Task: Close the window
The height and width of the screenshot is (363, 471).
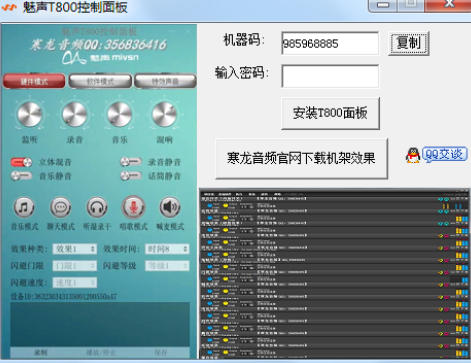Action: click(448, 5)
